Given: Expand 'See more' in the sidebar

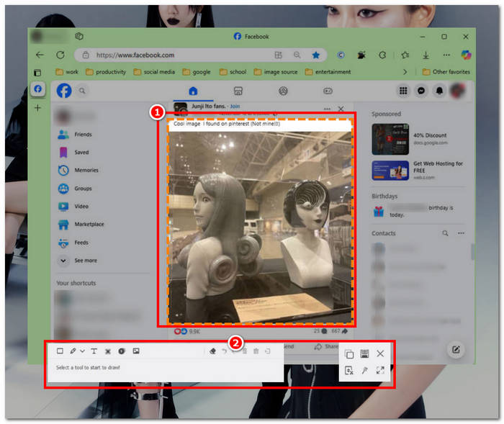Looking at the screenshot, I should point(78,261).
